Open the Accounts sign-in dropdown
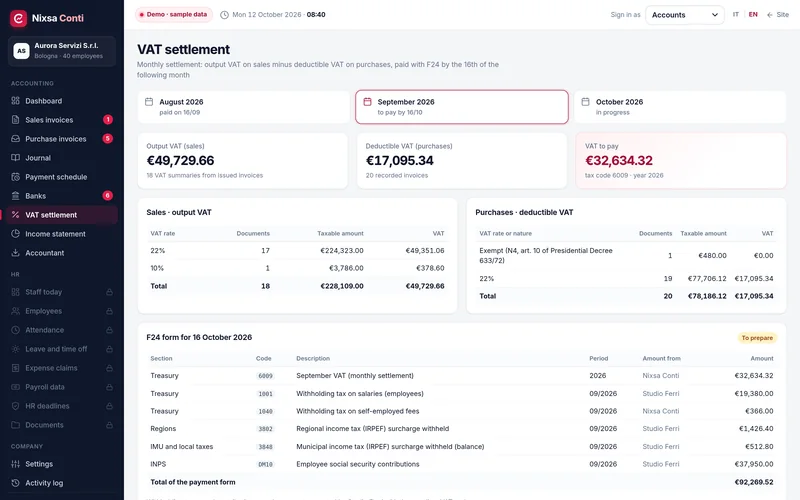This screenshot has width=800, height=500. click(685, 15)
